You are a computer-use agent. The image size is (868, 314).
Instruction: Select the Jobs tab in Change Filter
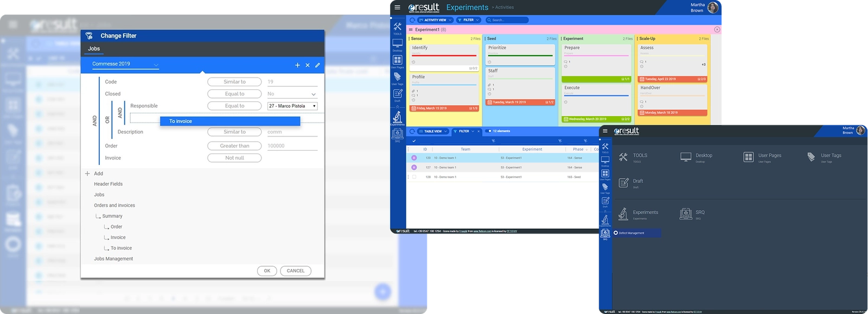click(94, 49)
